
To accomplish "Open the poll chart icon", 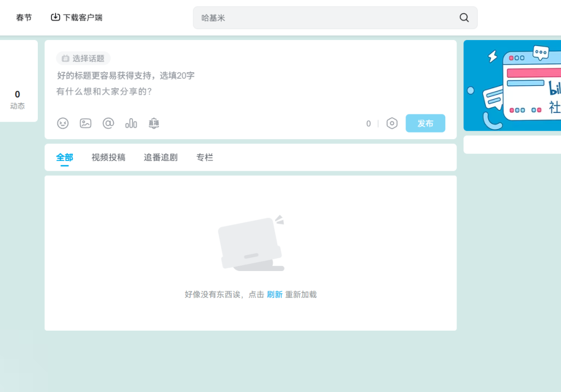I will [x=131, y=123].
